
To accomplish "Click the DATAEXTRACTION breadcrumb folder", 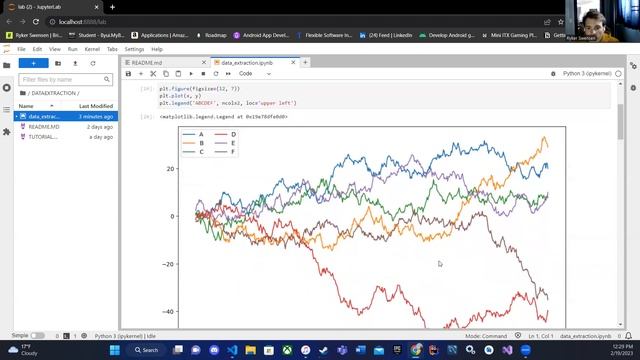I will pos(53,93).
